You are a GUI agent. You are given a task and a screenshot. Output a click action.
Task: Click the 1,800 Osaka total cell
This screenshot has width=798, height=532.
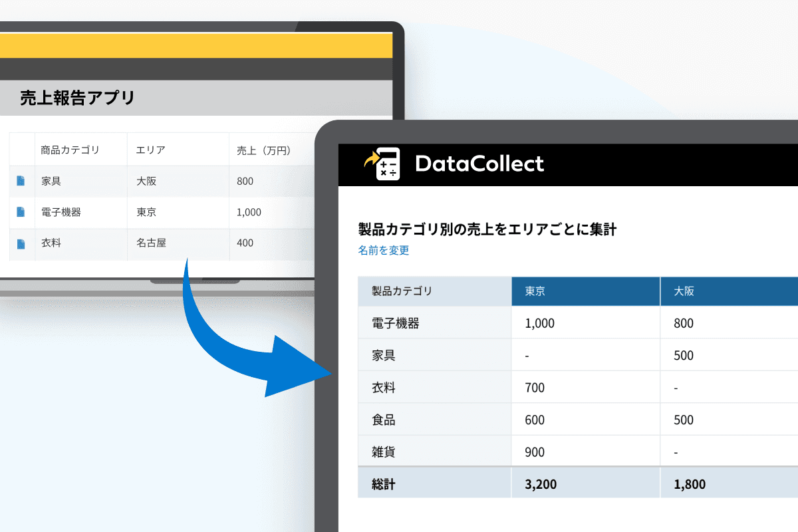coord(690,484)
